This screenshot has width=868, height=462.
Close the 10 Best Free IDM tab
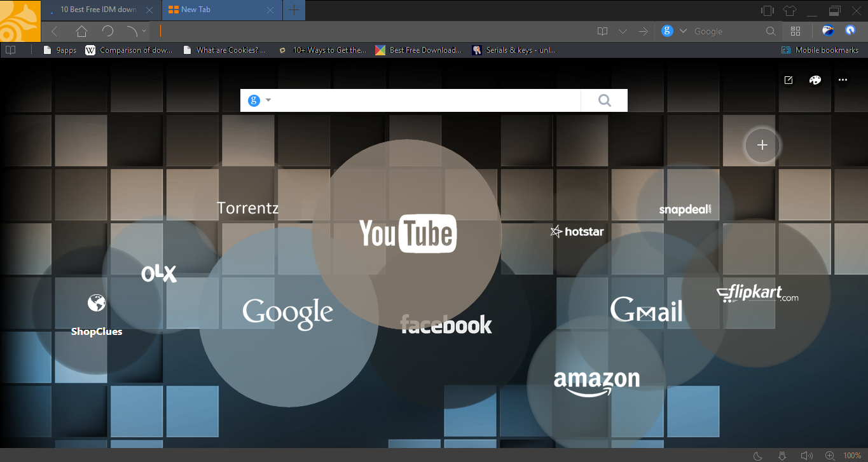point(149,10)
